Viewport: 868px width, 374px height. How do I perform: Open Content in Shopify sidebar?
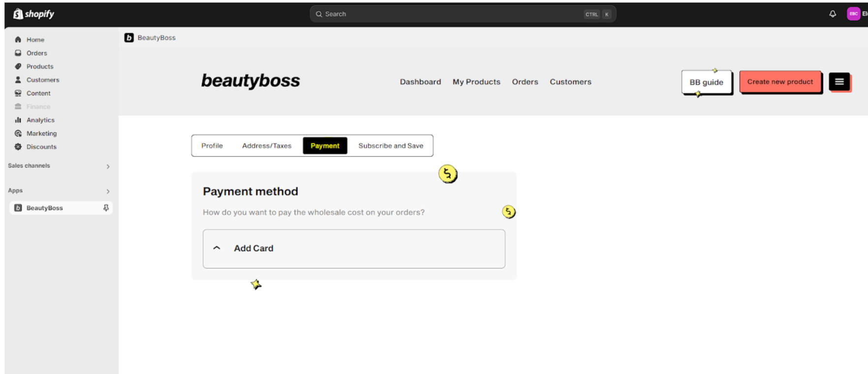pos(38,93)
